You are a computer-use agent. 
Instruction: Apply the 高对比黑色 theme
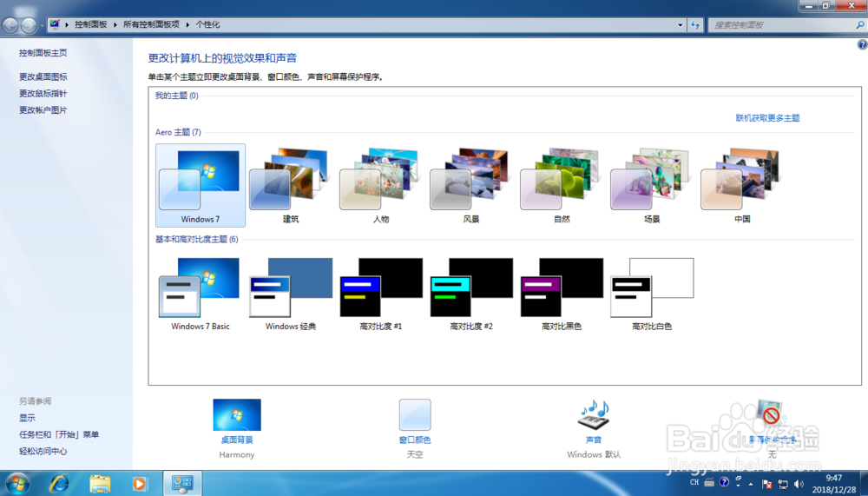(x=562, y=294)
